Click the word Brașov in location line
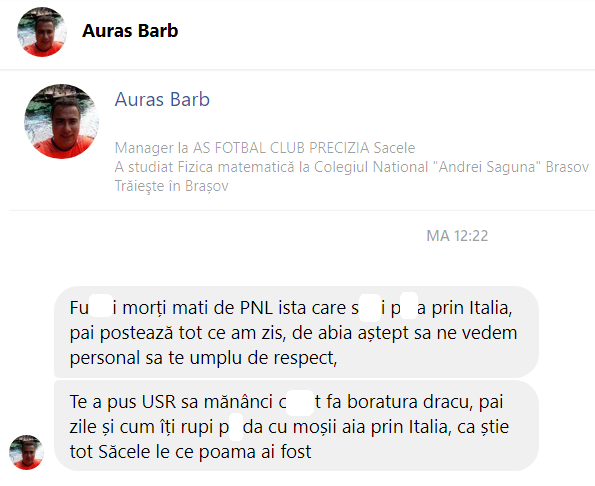The image size is (595, 486). pos(207,186)
